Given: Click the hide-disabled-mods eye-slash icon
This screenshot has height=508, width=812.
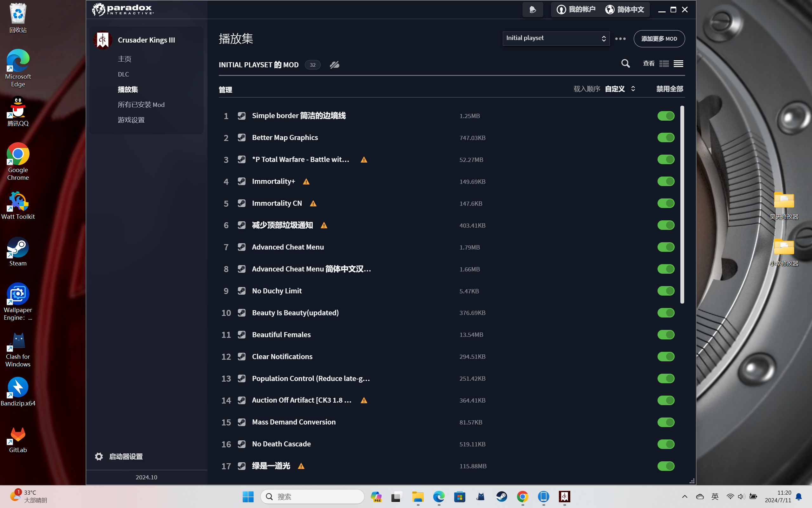Looking at the screenshot, I should 335,65.
